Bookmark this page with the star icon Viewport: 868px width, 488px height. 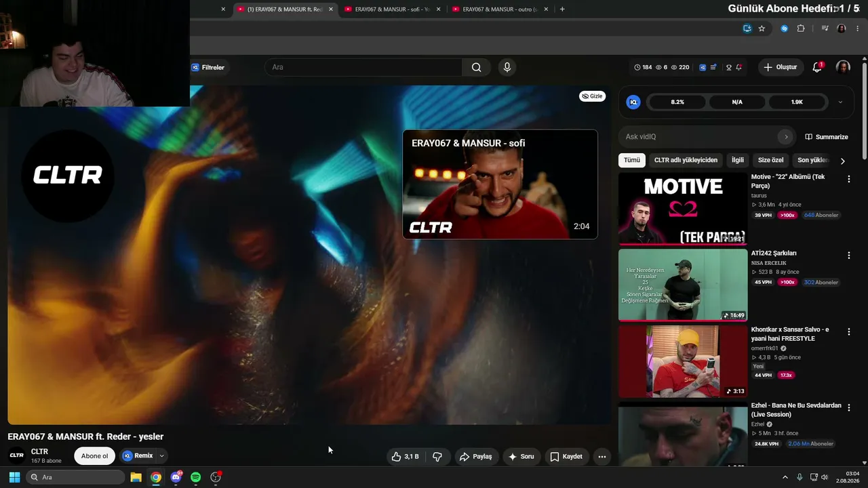click(762, 28)
